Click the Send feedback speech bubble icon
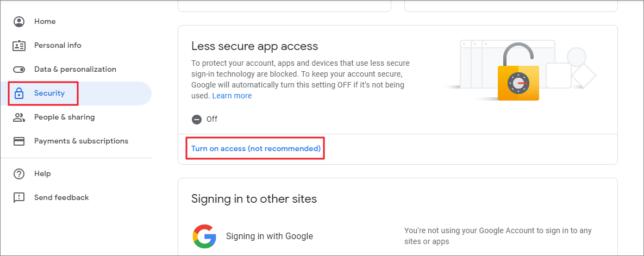Screen dimensions: 644x256 (x=19, y=198)
